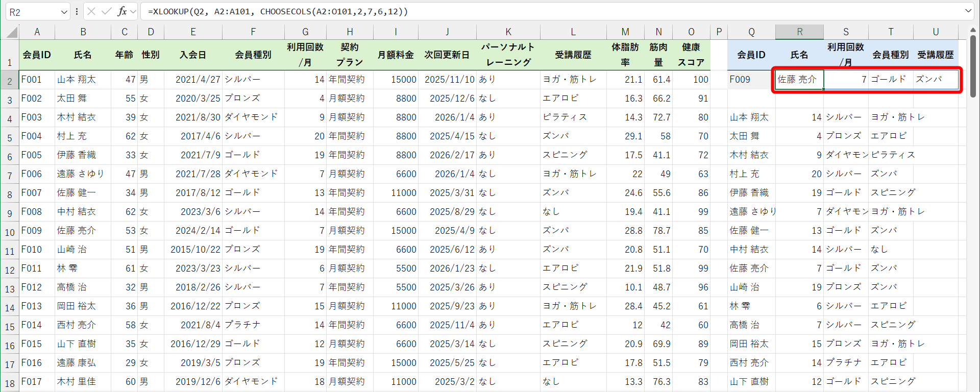980x392 pixels.
Task: Click cell E11 date 2015/10/22
Action: click(x=193, y=250)
